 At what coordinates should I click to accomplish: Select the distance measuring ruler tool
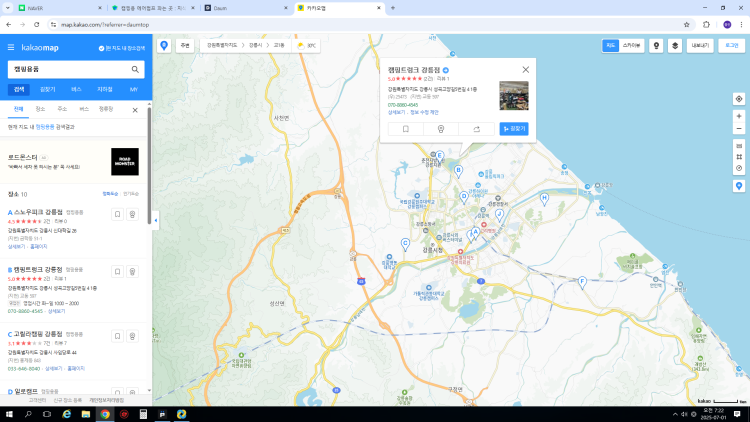click(739, 146)
